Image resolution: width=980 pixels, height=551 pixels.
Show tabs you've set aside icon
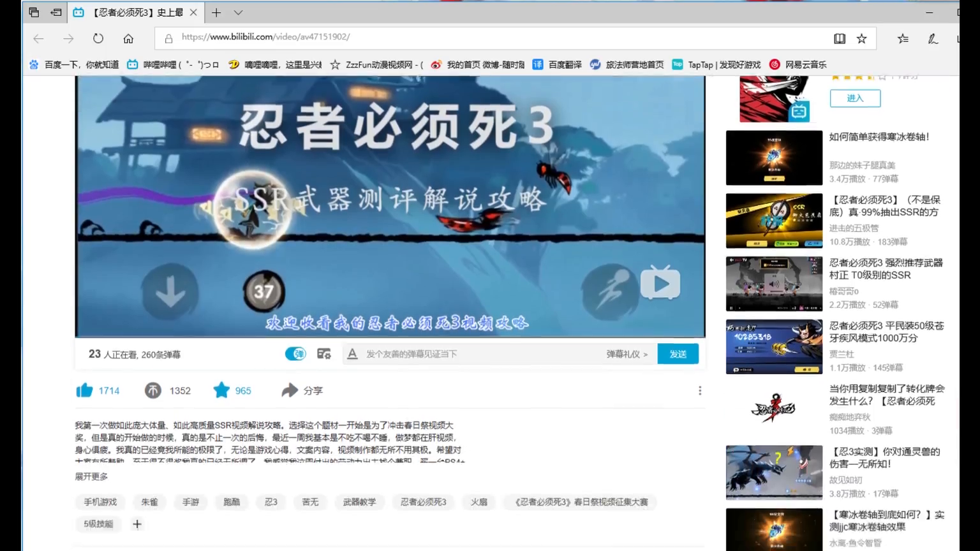tap(34, 12)
